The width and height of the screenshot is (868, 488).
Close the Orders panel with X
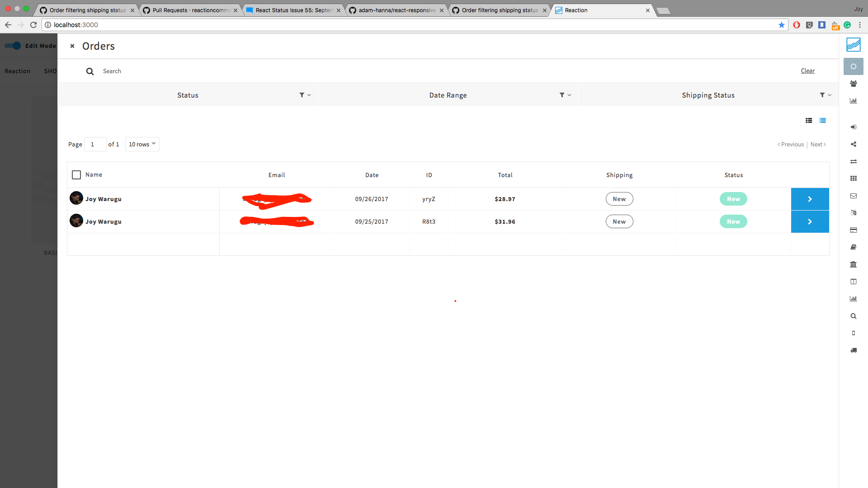click(x=72, y=46)
